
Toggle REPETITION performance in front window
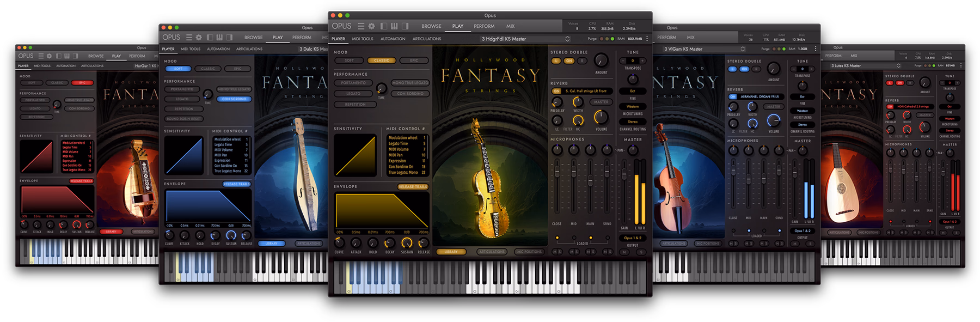[x=355, y=105]
